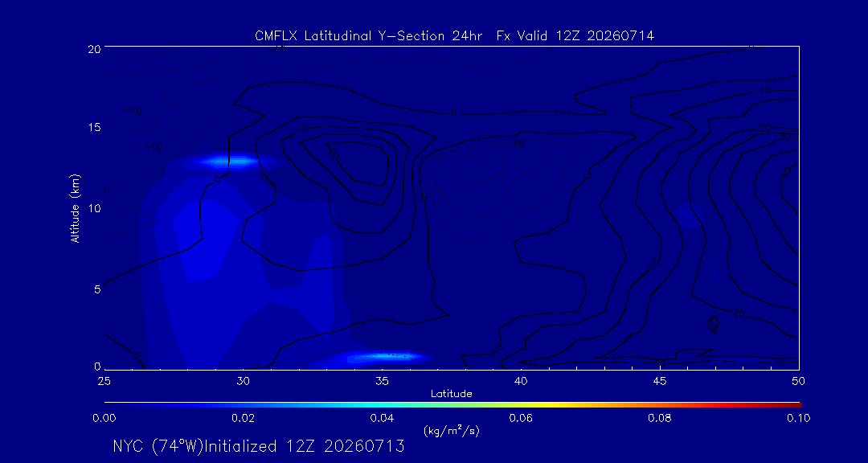Click latitude tick label 50
The height and width of the screenshot is (463, 868).
point(798,382)
